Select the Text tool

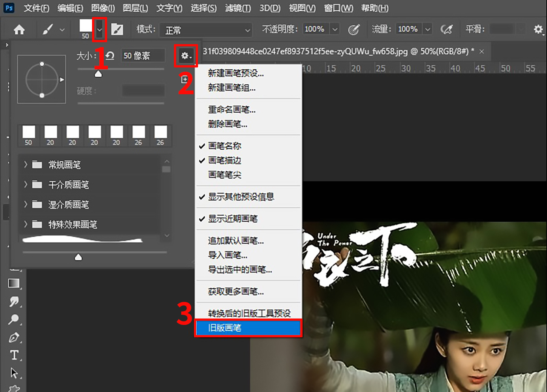(x=14, y=355)
